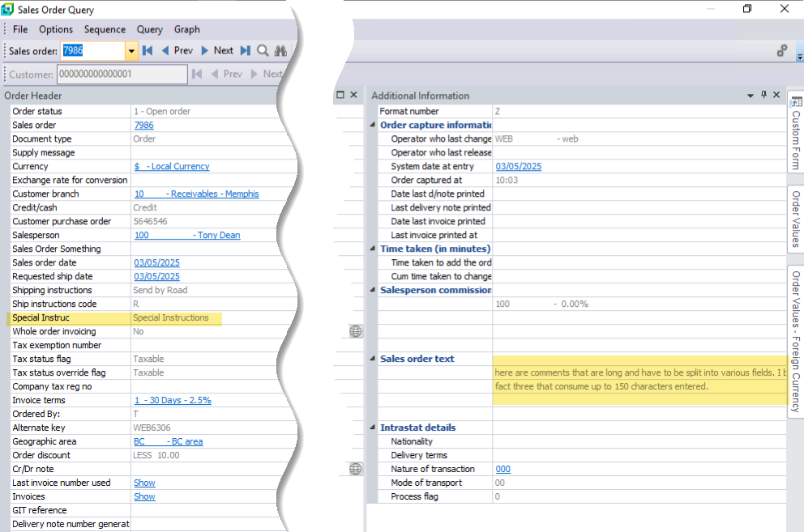This screenshot has height=532, width=804.
Task: Collapse Time taken (in minutes) section
Action: tap(373, 248)
